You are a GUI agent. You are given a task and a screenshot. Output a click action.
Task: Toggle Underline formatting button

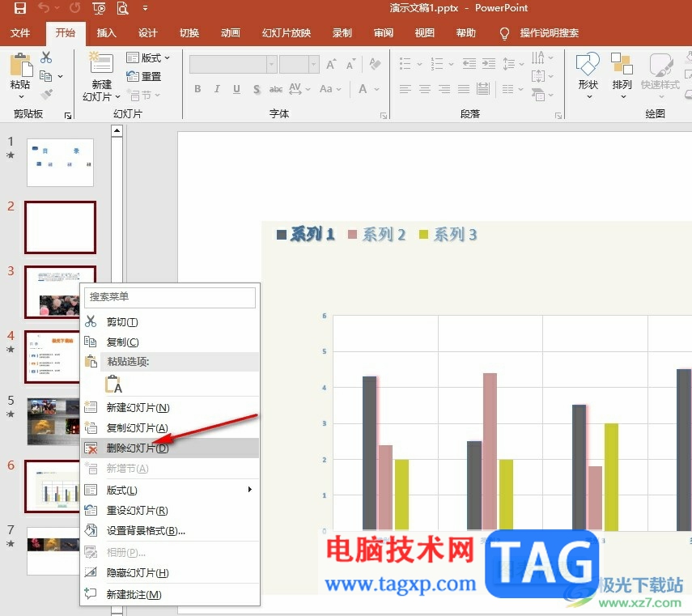point(236,89)
